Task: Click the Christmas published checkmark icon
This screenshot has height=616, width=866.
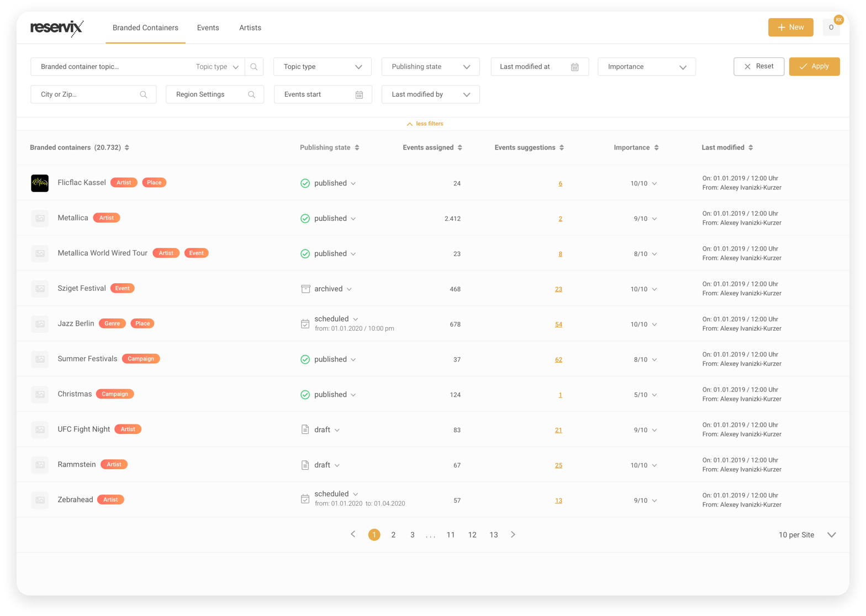Action: point(305,395)
